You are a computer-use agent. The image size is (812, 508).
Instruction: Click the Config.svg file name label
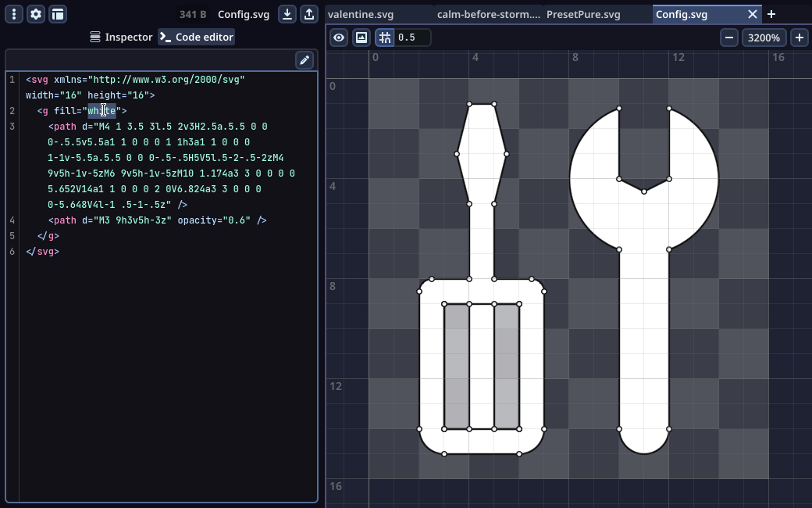coord(244,15)
